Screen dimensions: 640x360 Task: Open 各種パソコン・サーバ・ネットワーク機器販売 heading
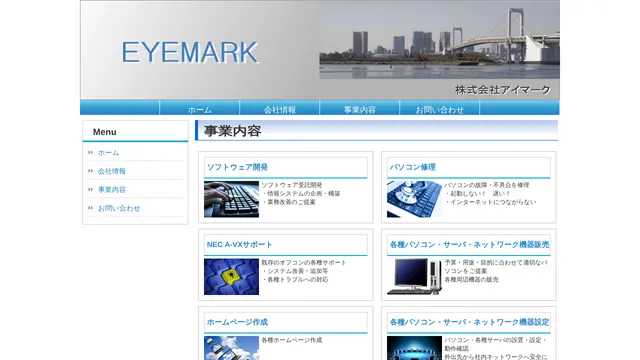pyautogui.click(x=469, y=244)
